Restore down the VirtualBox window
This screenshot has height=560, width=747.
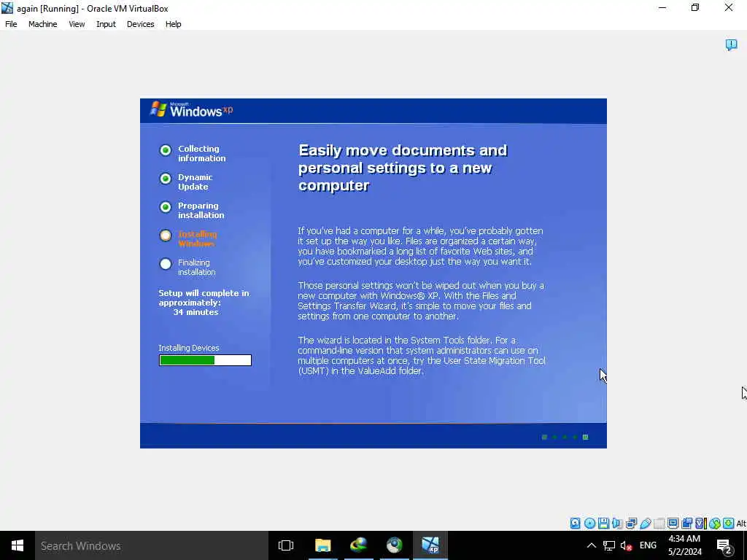click(x=695, y=8)
